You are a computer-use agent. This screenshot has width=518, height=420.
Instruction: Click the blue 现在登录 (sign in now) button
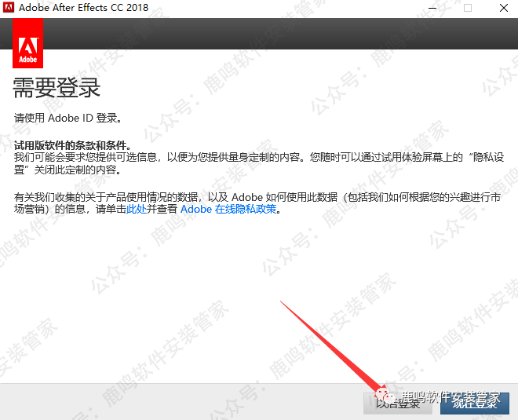[475, 403]
